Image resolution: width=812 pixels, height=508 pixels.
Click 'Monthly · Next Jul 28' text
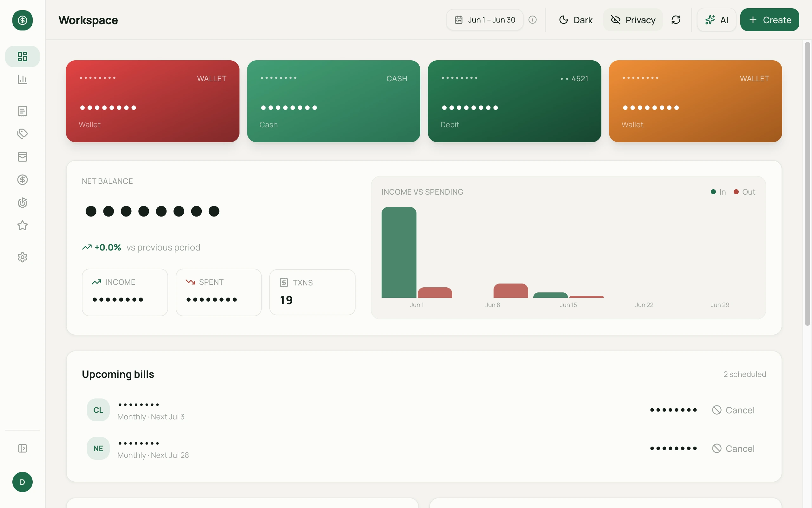153,455
